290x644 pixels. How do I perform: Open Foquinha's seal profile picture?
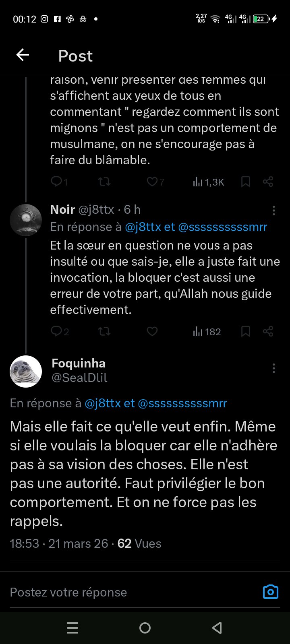(x=26, y=371)
